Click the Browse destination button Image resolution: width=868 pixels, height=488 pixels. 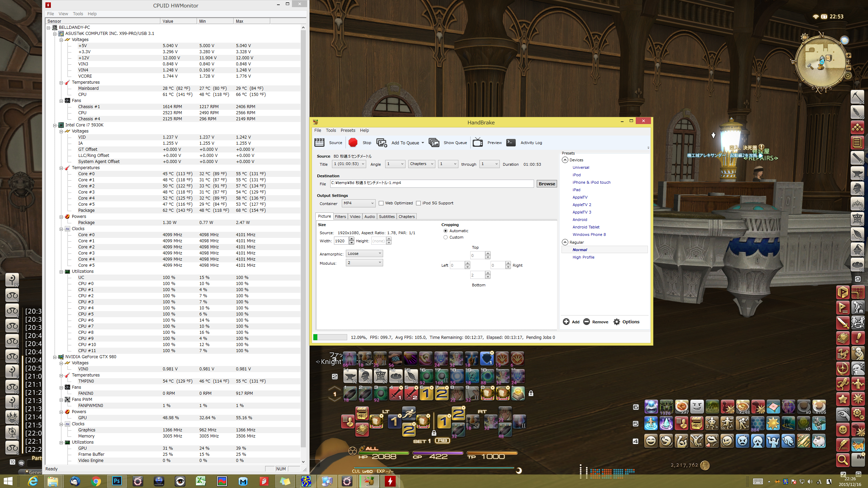(x=547, y=184)
